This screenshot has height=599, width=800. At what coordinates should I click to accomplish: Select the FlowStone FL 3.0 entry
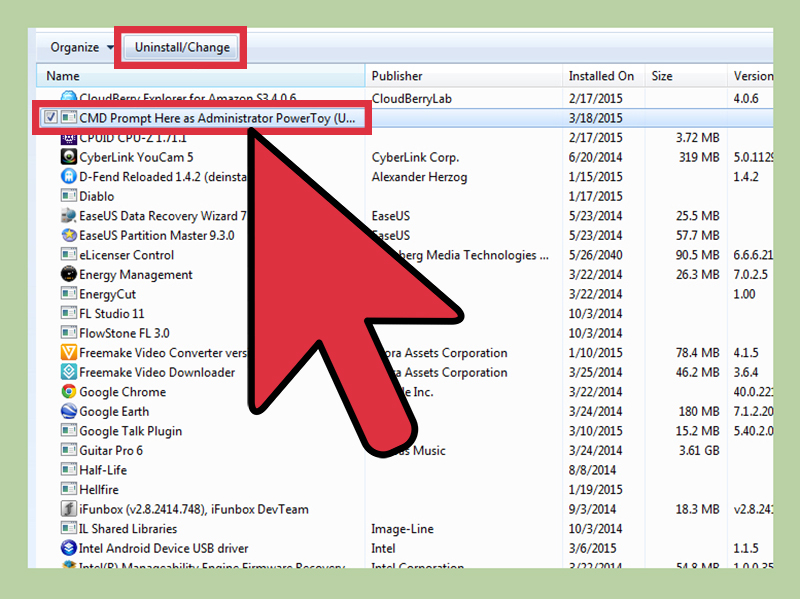[124, 333]
